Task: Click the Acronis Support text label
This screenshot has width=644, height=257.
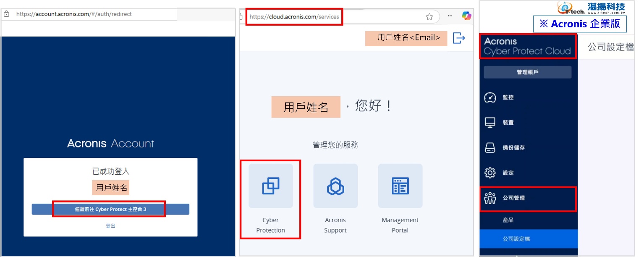Action: 335,225
